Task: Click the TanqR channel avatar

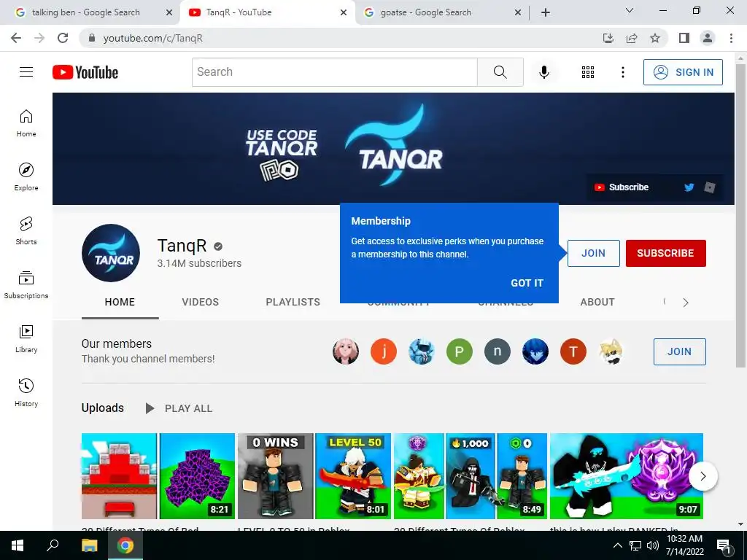Action: coord(111,253)
